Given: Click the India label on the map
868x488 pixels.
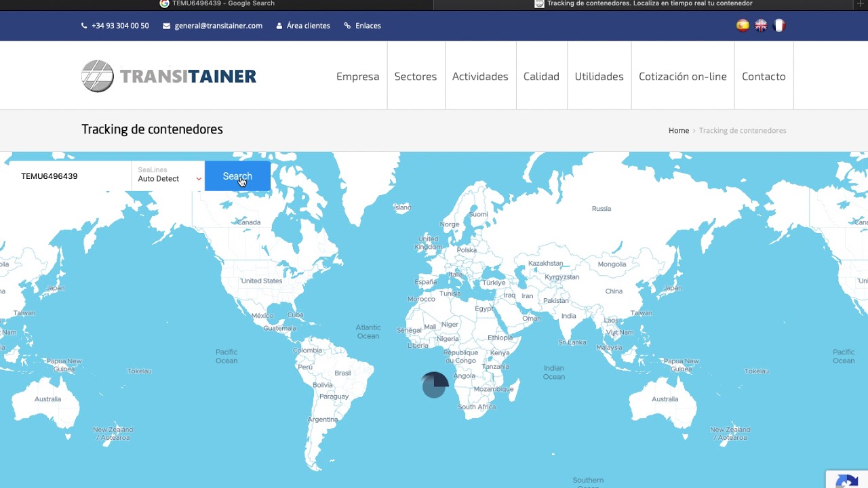Looking at the screenshot, I should coord(569,316).
